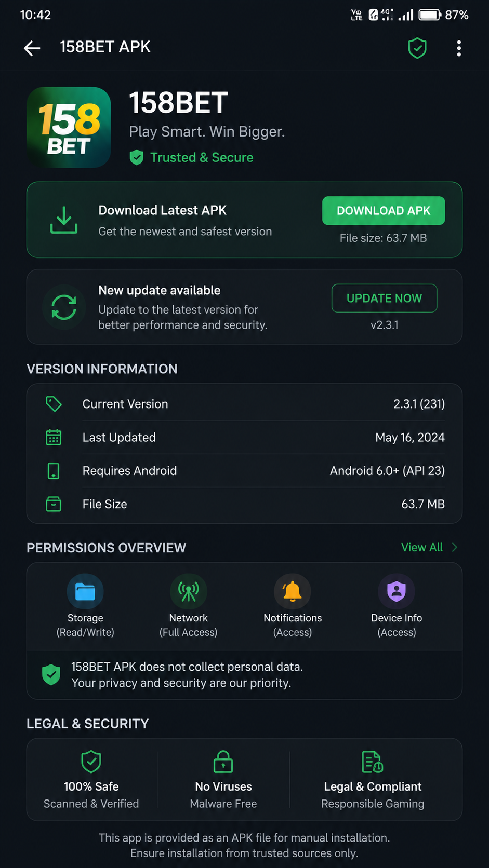The width and height of the screenshot is (489, 868).
Task: Open the three-dot overflow menu
Action: tap(459, 48)
